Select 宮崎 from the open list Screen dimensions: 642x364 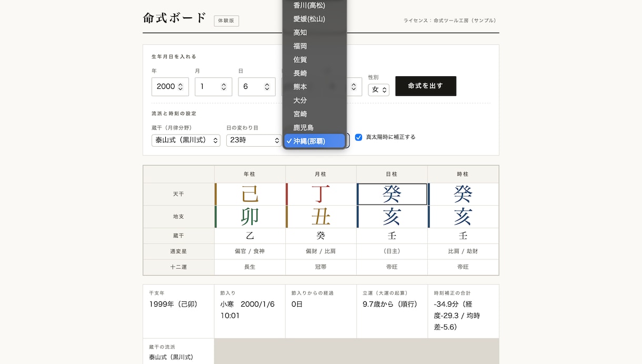[x=315, y=114]
